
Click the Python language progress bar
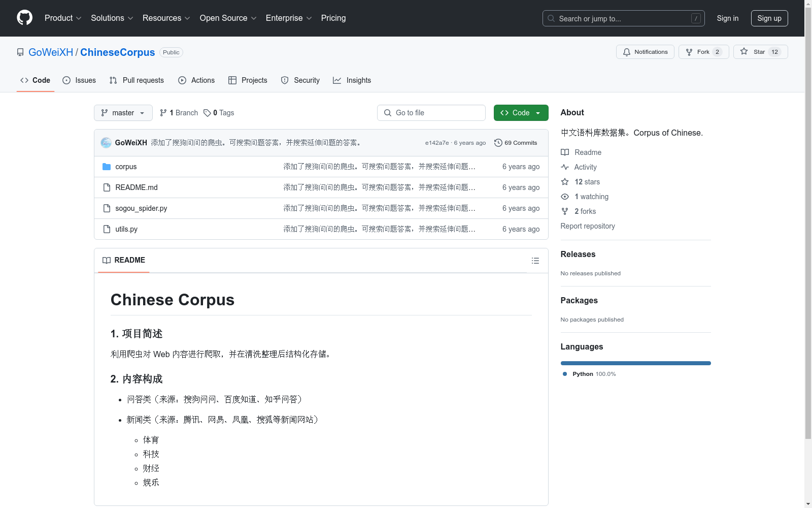636,363
